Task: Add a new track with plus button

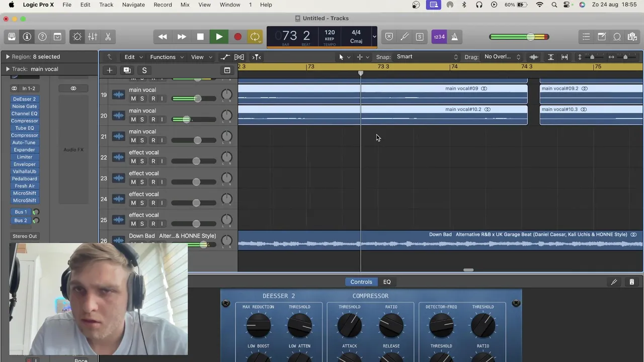Action: (109, 70)
